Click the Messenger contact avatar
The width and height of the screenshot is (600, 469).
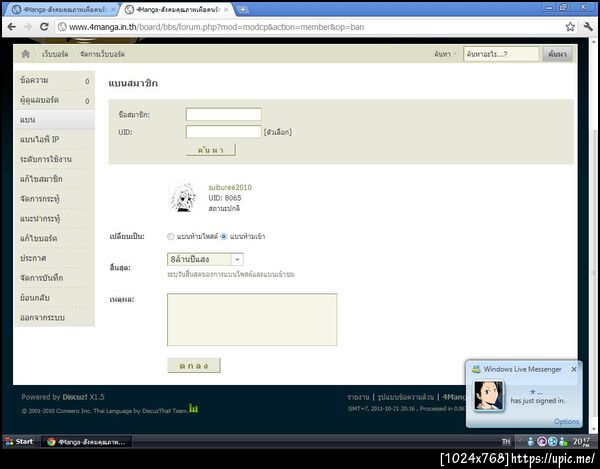tap(489, 395)
